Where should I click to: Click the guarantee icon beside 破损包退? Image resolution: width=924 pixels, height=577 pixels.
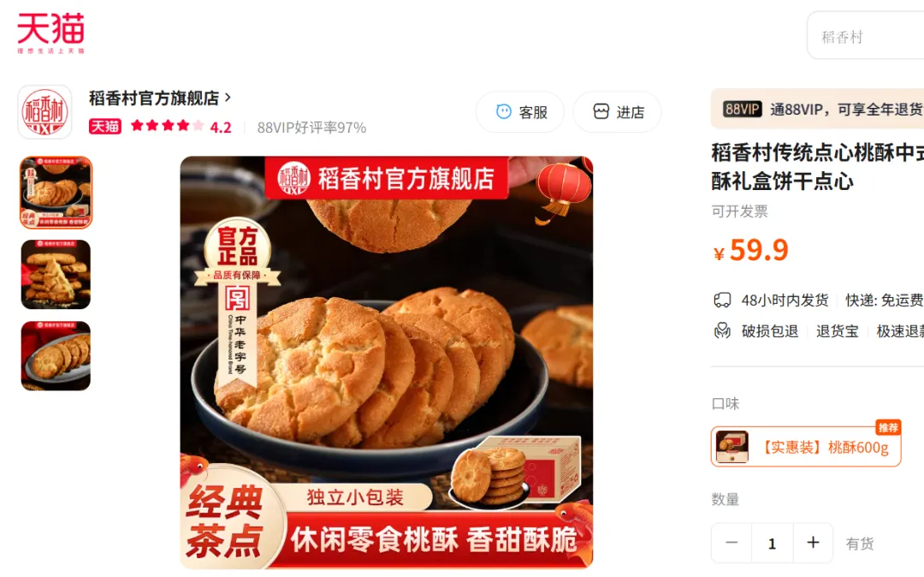pos(722,330)
